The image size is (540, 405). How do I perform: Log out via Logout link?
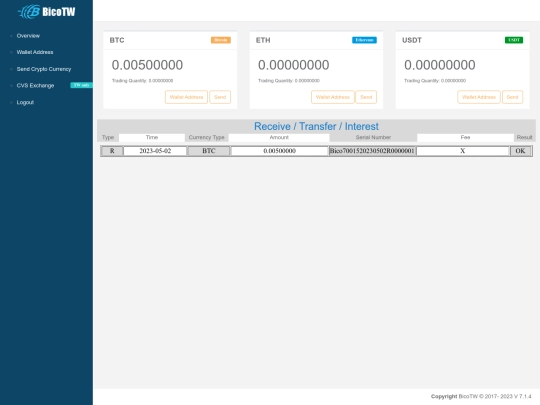[25, 103]
